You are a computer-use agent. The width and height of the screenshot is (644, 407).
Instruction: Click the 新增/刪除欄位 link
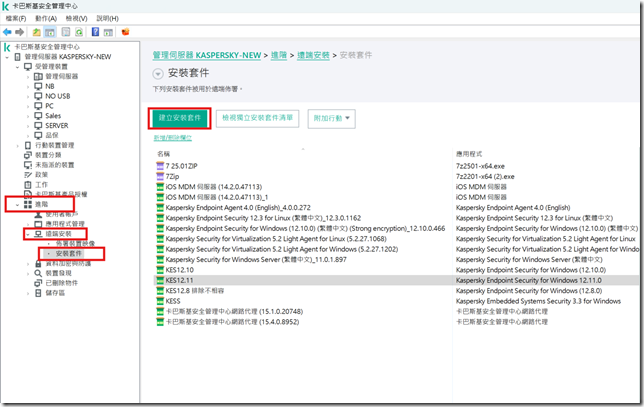(x=173, y=137)
